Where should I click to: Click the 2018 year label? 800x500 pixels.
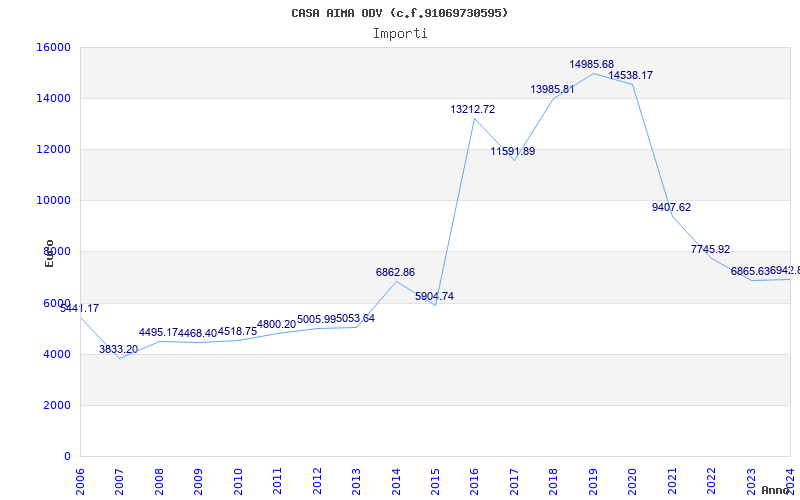click(x=554, y=481)
